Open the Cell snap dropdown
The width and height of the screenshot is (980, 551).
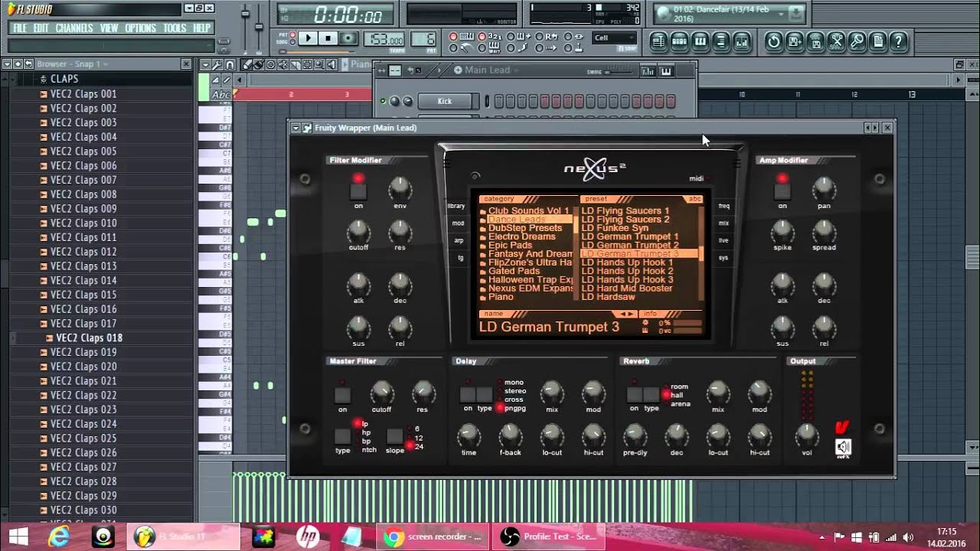click(x=615, y=37)
